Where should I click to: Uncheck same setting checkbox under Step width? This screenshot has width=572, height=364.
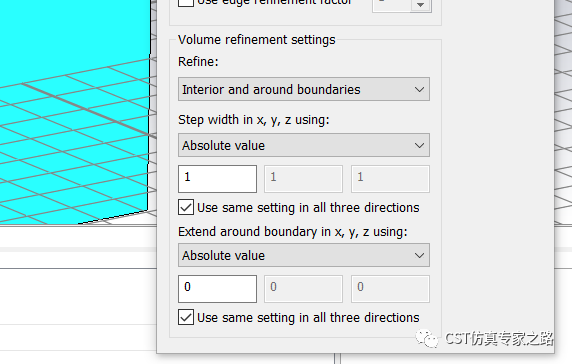186,208
